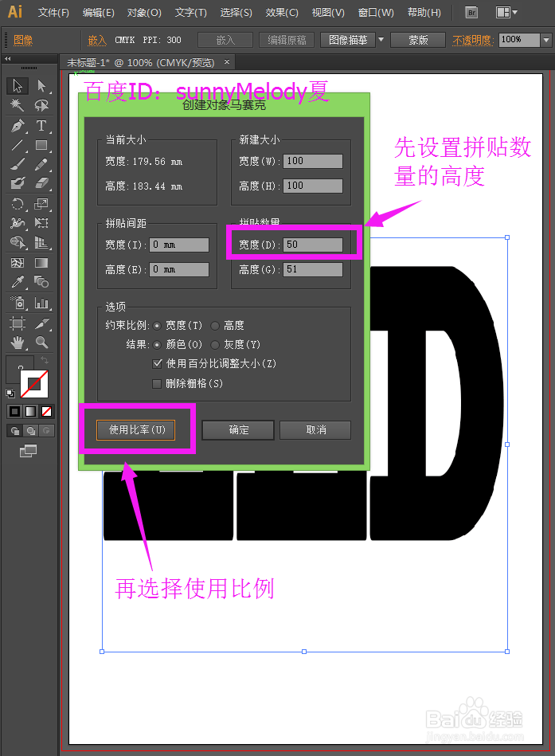Click the 使用比率(U) button
Viewport: 555px width, 756px height.
tap(136, 430)
